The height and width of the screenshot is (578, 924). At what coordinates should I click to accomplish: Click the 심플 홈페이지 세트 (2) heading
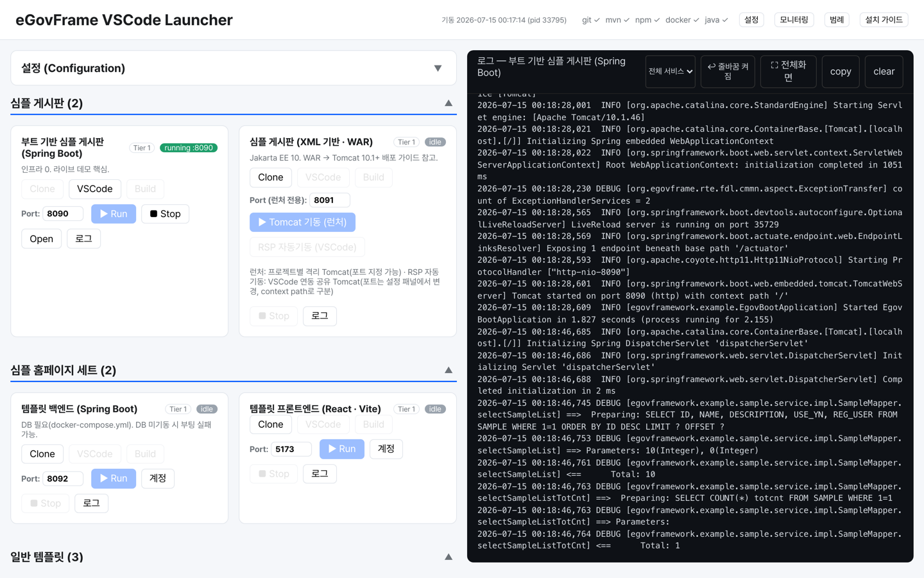point(64,371)
